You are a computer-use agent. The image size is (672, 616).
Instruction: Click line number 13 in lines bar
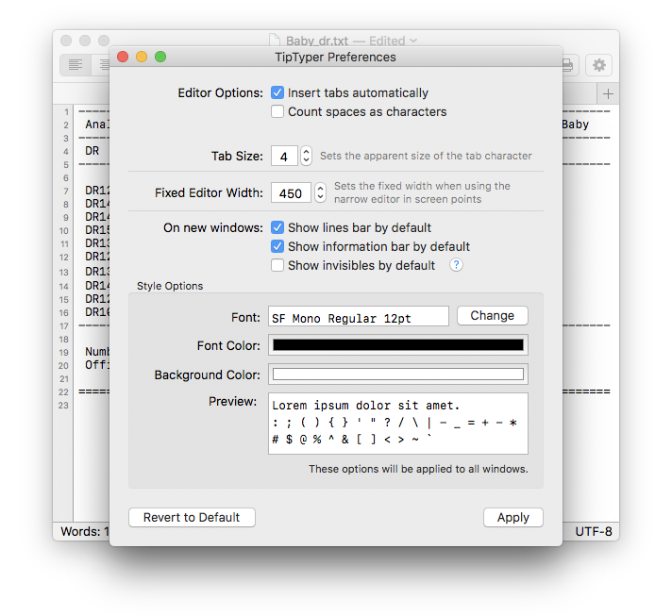(64, 273)
